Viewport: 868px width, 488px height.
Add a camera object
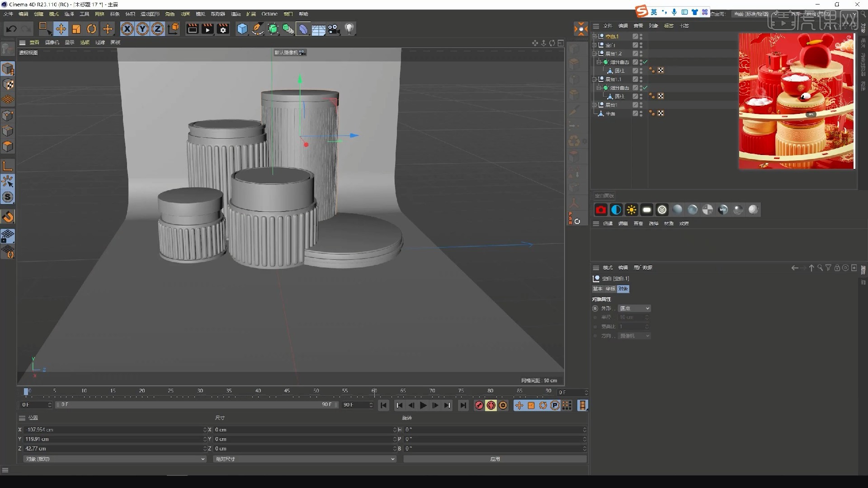pyautogui.click(x=334, y=29)
